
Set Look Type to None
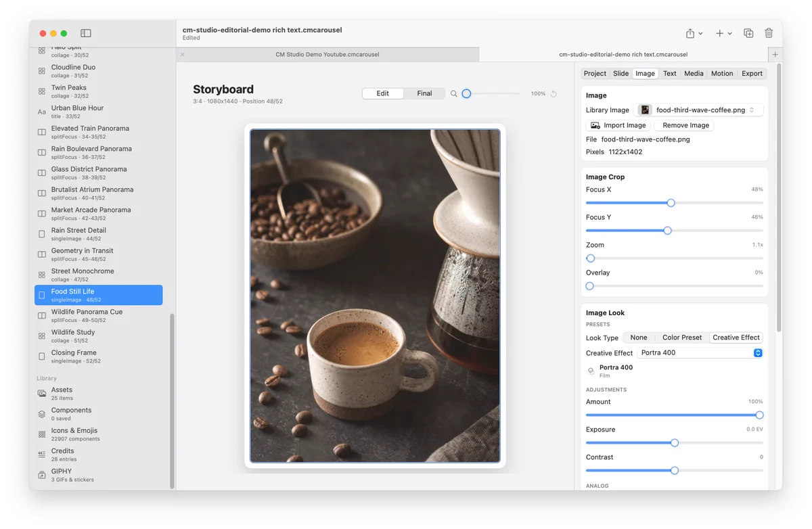click(x=639, y=338)
